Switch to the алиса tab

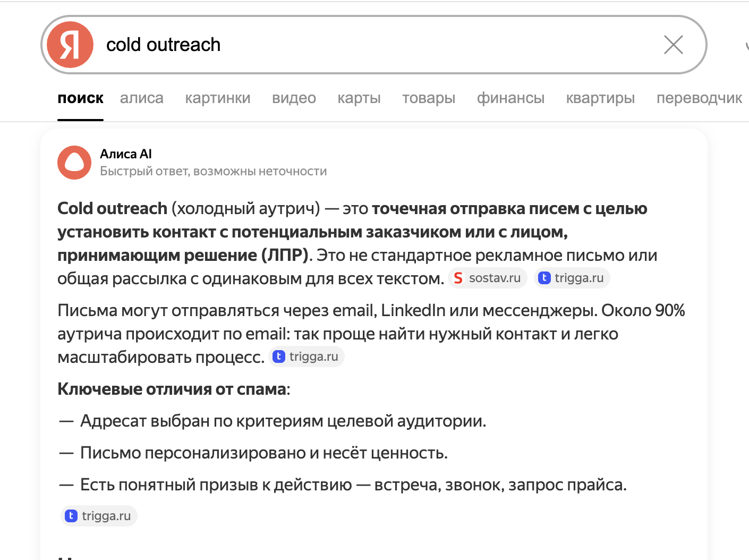141,98
